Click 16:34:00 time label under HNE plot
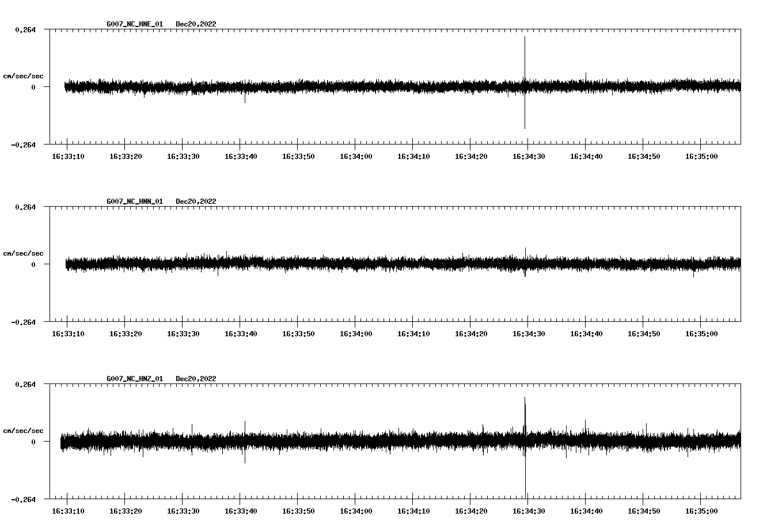Screen dimensions: 782x532 [x=356, y=157]
